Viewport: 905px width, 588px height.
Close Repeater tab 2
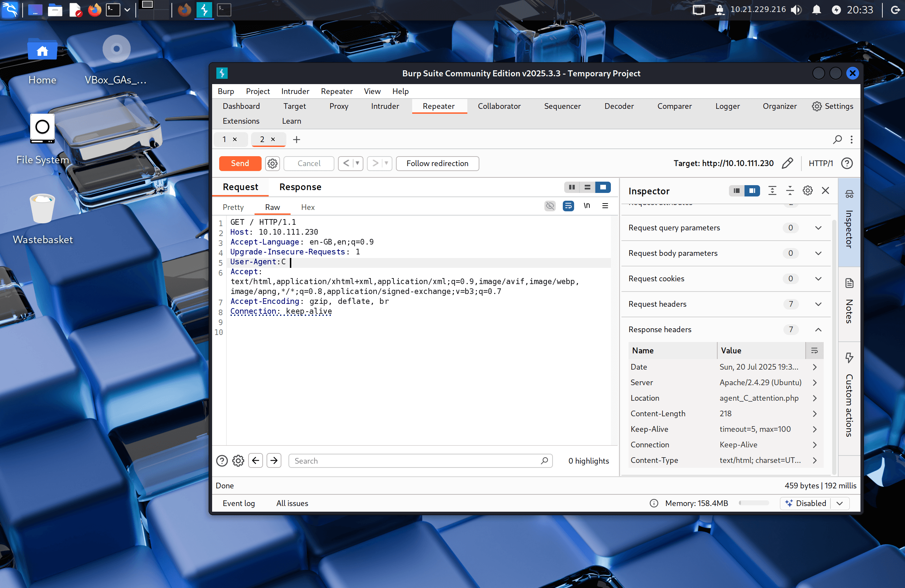click(273, 140)
